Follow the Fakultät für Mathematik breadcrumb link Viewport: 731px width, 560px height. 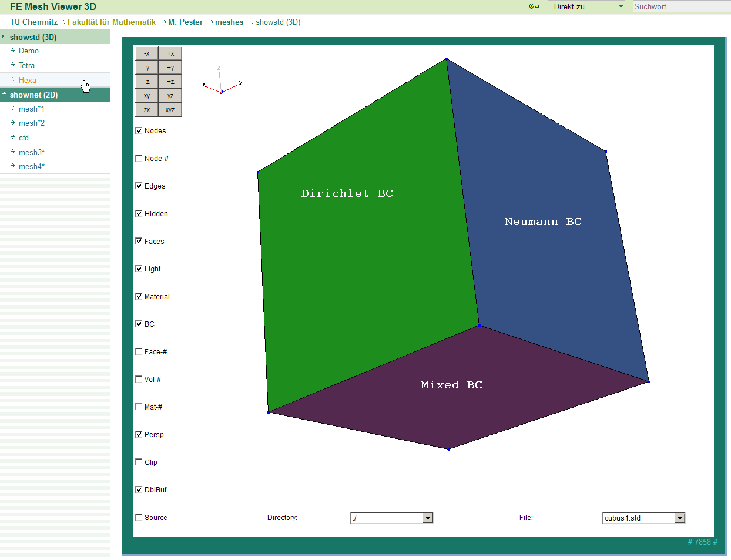111,22
